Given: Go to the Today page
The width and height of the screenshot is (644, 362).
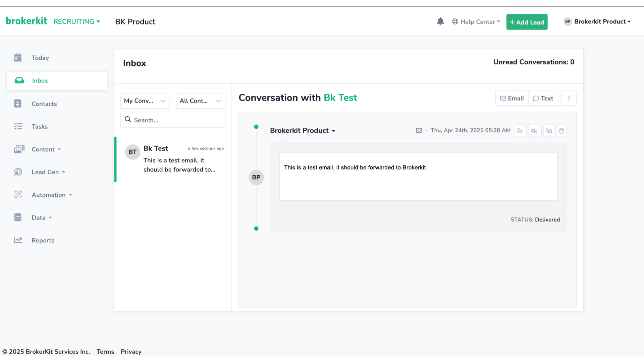Looking at the screenshot, I should (x=40, y=58).
